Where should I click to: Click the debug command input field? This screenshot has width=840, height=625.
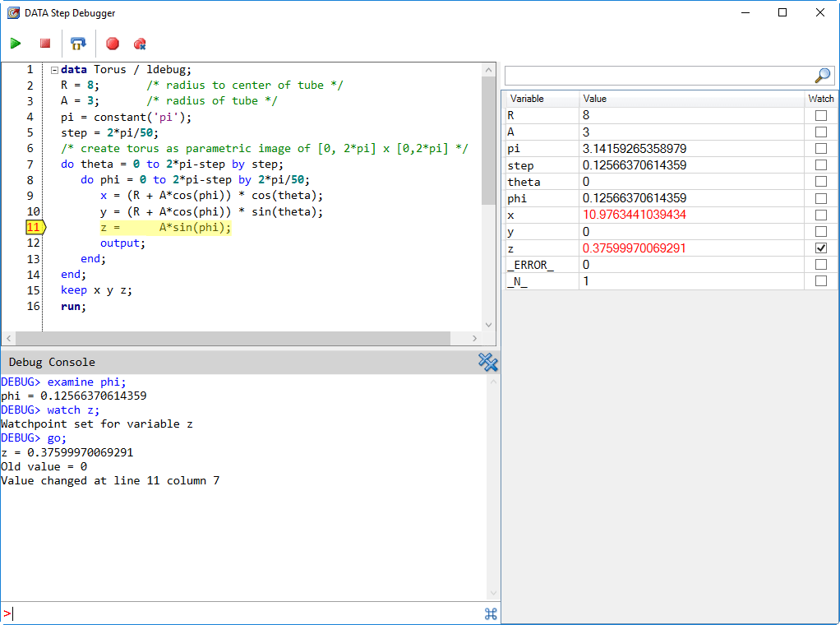(x=247, y=613)
